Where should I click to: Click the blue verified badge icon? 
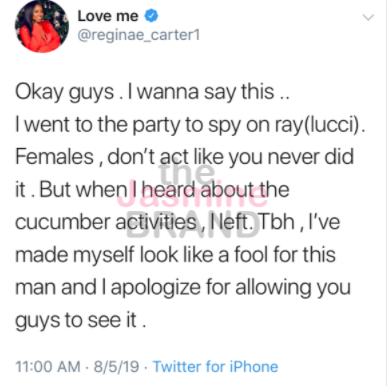point(151,16)
